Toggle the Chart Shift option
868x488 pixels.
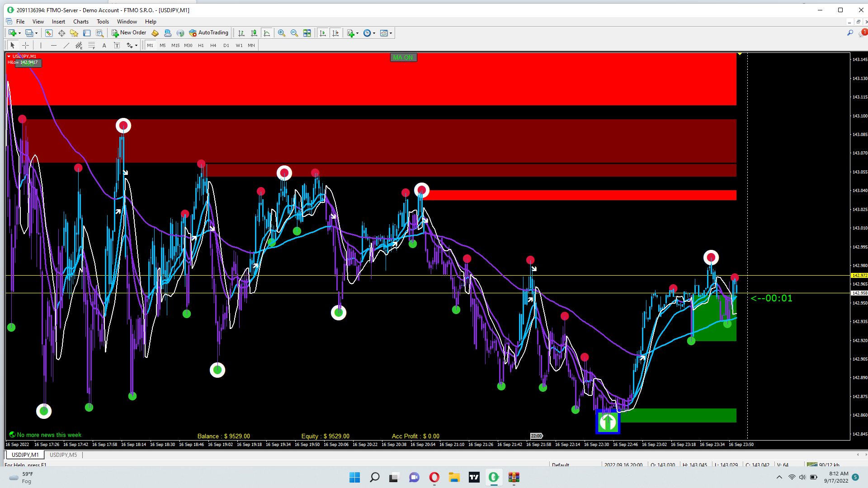335,33
